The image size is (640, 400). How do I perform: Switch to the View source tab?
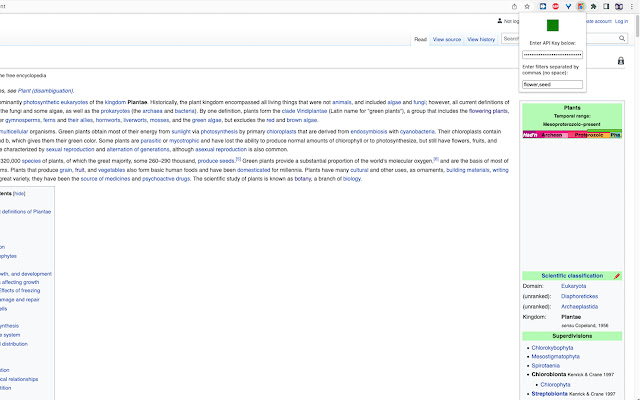click(x=447, y=40)
